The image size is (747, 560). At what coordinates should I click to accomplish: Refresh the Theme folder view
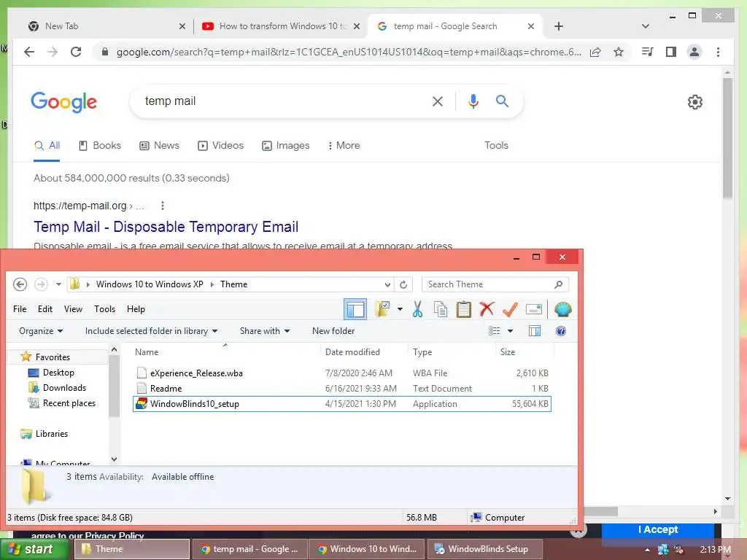click(x=403, y=284)
